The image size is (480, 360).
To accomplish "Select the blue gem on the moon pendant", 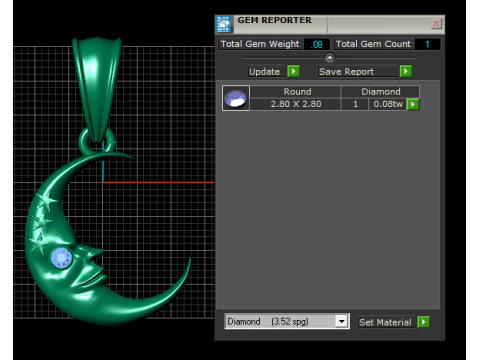I will [61, 258].
